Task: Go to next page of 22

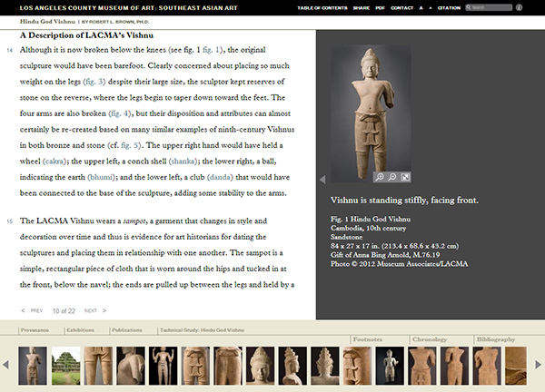Action: [94, 310]
